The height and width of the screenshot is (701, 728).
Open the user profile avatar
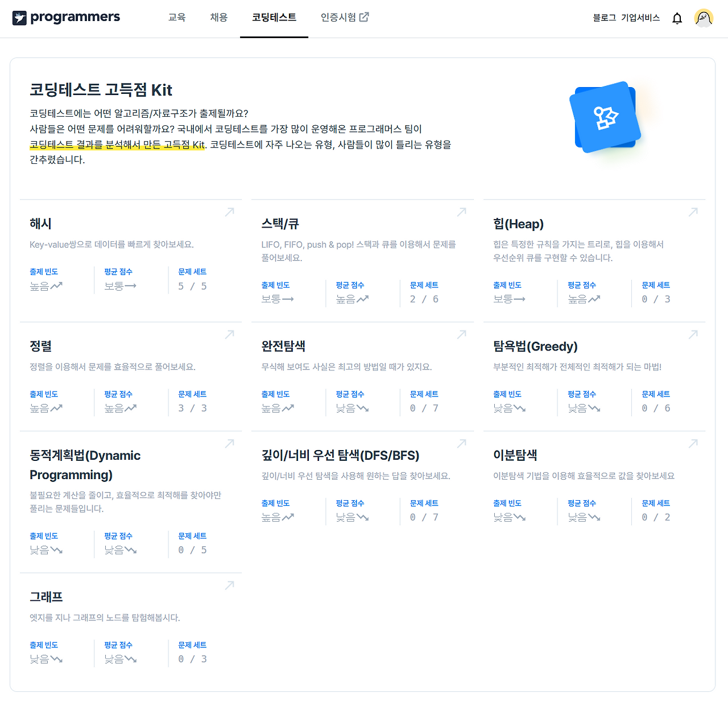point(704,18)
